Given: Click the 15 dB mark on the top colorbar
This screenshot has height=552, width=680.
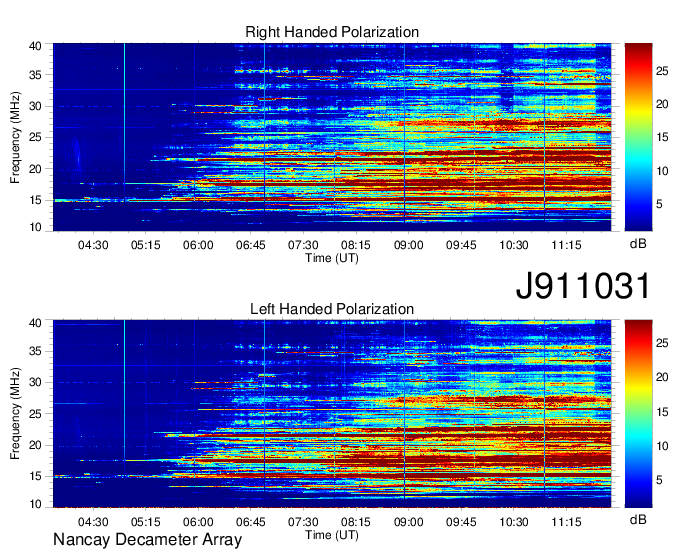Looking at the screenshot, I should coord(662,138).
